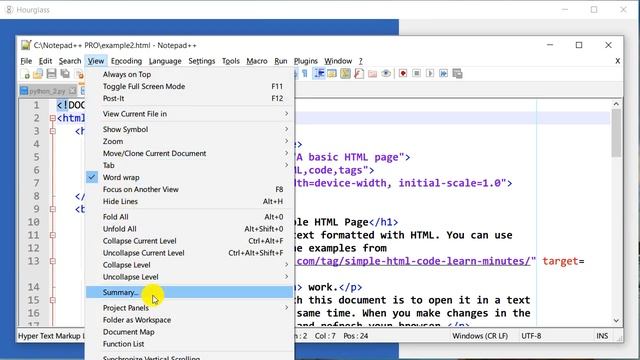640x360 pixels.
Task: Expand the Uncollapse Level submenu
Action: tap(189, 277)
